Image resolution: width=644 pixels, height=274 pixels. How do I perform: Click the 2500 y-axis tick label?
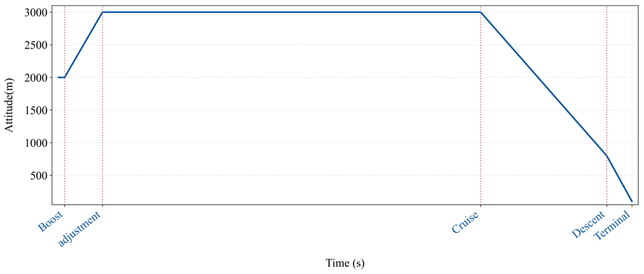coord(36,45)
